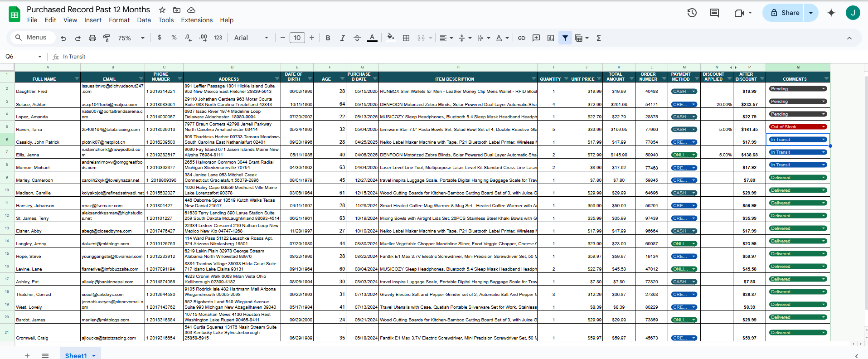Open the Name box dropdown arrow
Viewport: 868px width, 359px height.
coord(40,57)
